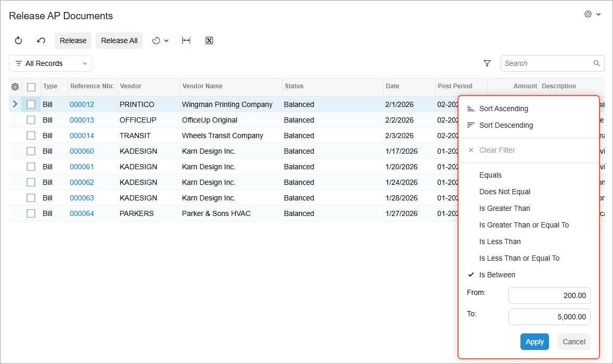Open reference number 000060 link

coord(82,151)
